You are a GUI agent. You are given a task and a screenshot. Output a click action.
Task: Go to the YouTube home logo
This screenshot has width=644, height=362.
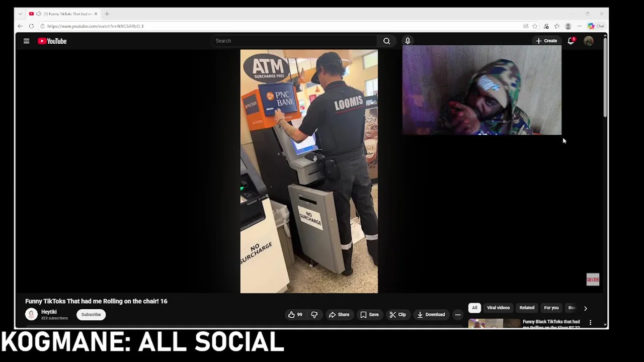coord(52,41)
